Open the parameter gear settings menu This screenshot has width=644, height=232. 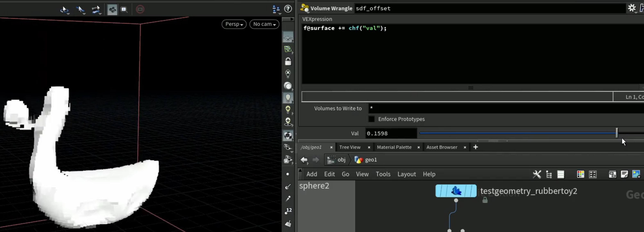pyautogui.click(x=632, y=8)
